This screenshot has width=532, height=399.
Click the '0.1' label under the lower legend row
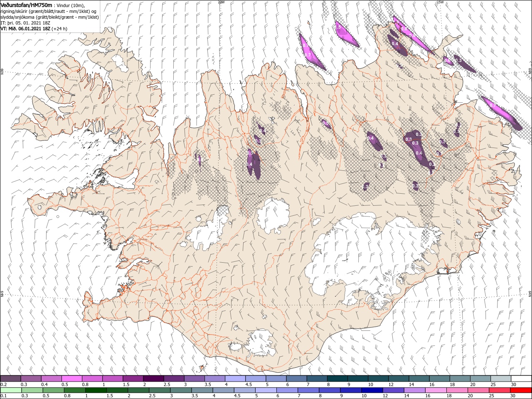click(x=3, y=396)
